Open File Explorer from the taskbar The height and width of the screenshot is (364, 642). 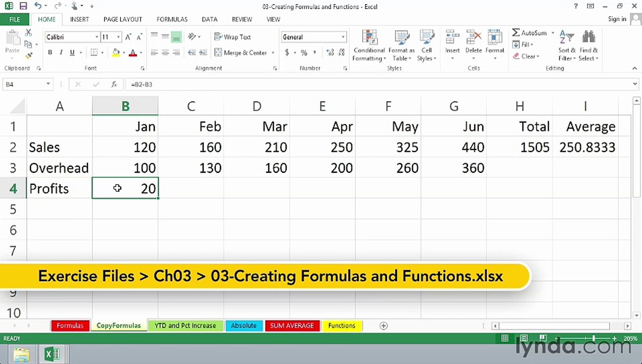[x=21, y=354]
